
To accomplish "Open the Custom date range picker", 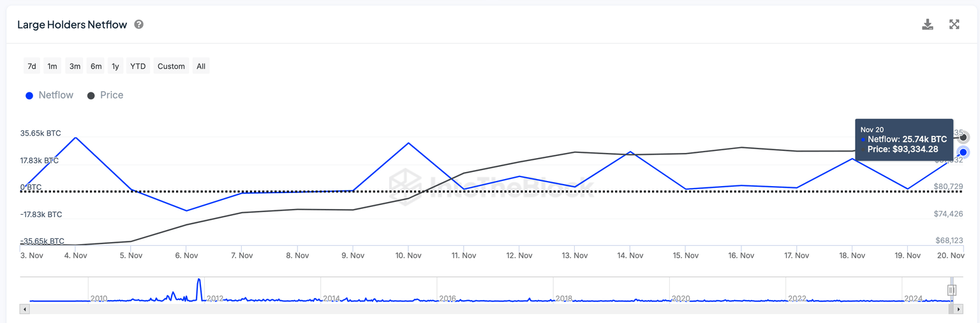I will pos(171,66).
